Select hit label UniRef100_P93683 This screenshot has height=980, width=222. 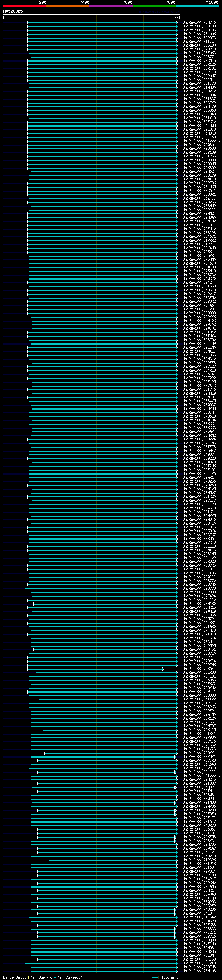coord(199,149)
